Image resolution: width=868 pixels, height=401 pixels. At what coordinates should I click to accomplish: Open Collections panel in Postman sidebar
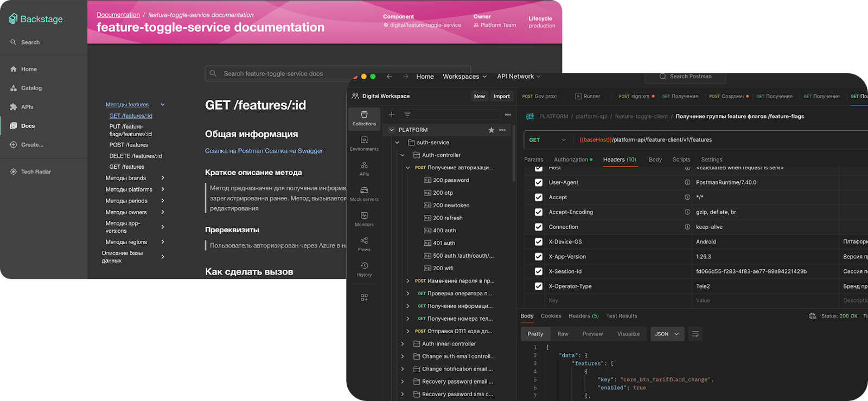coord(364,118)
